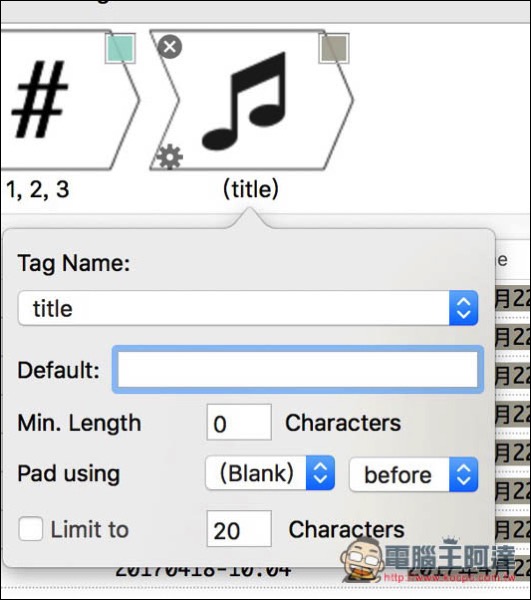Click the (title) label under the token
The height and width of the screenshot is (600, 531).
click(x=251, y=189)
